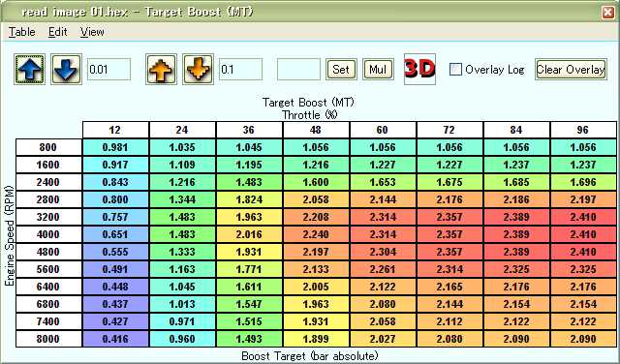
Task: Select the 96 throttle column header
Action: point(583,130)
